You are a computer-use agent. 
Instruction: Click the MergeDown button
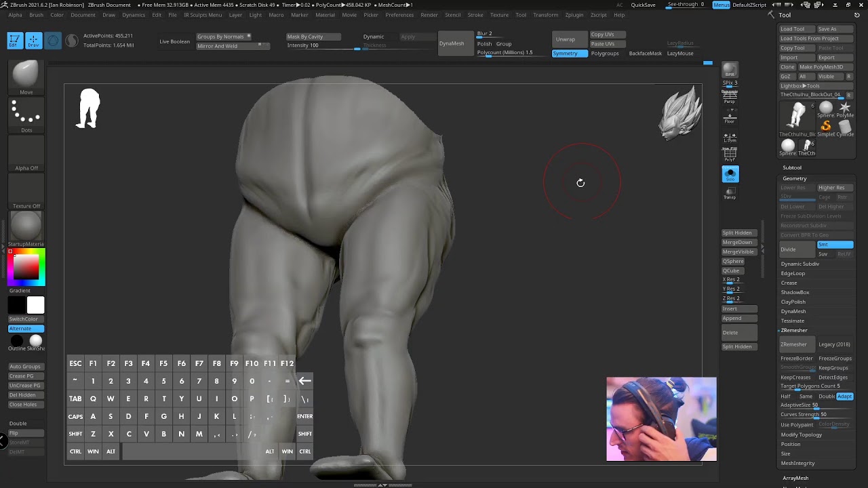click(x=738, y=242)
